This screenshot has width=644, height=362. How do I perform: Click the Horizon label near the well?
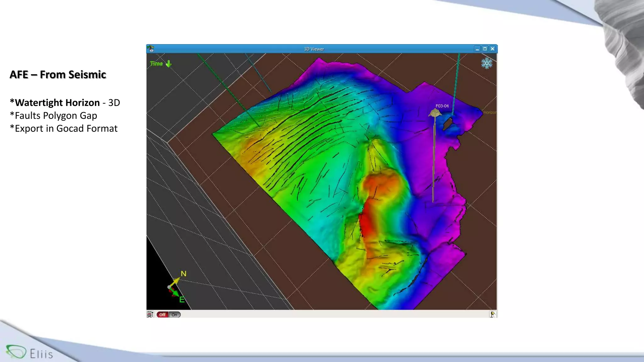490,112
